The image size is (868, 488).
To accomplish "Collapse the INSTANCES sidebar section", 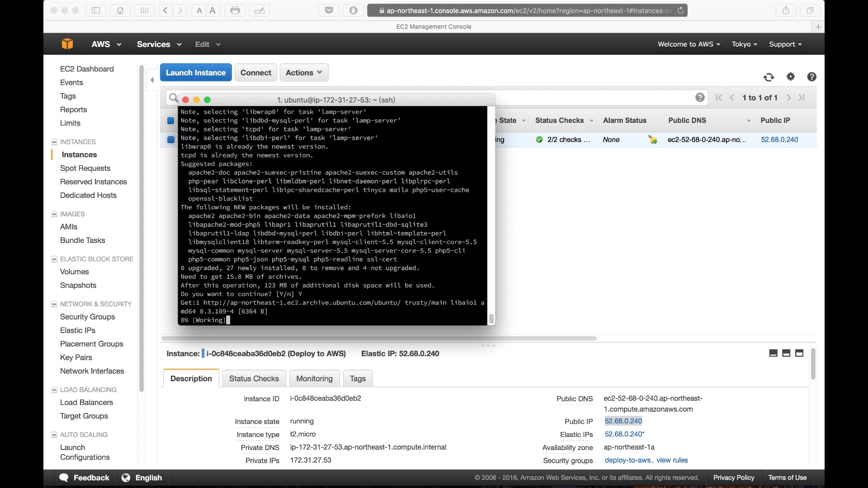I will pyautogui.click(x=54, y=142).
